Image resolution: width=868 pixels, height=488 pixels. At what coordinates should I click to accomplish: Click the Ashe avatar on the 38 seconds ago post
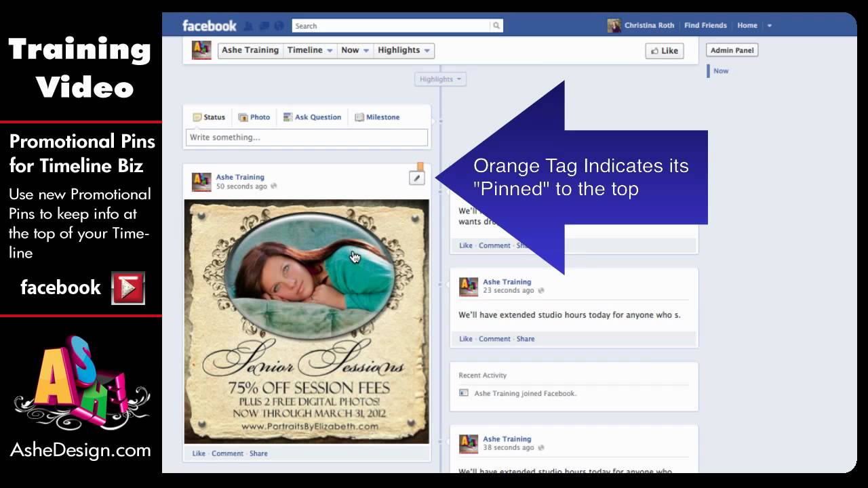pos(469,443)
